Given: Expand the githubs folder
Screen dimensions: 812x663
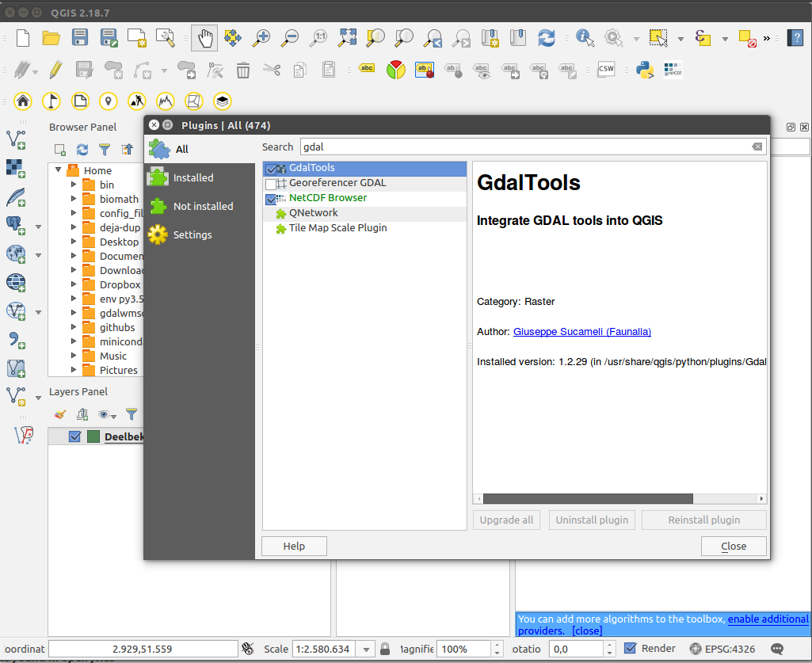Looking at the screenshot, I should 74,327.
